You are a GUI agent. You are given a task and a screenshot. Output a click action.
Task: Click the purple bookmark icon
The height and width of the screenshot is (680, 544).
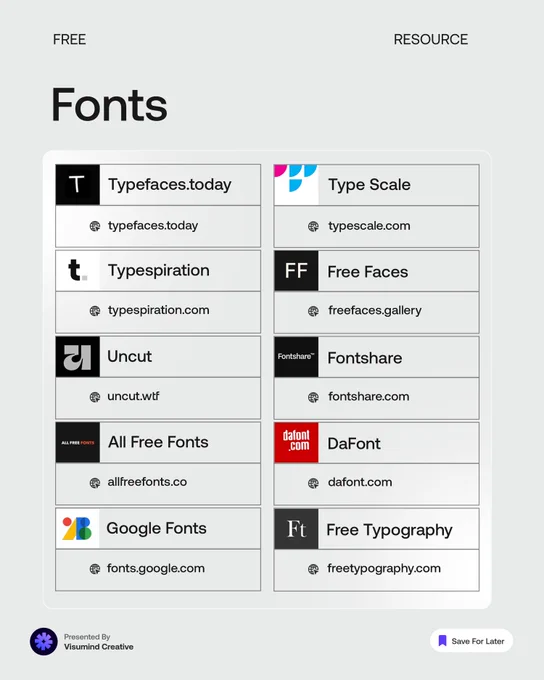pyautogui.click(x=442, y=641)
